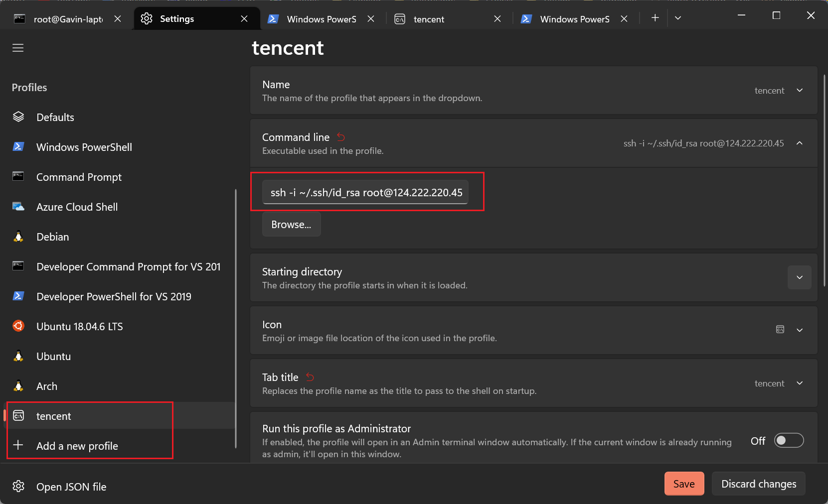
Task: Open new tab dropdown arrow
Action: pyautogui.click(x=678, y=18)
